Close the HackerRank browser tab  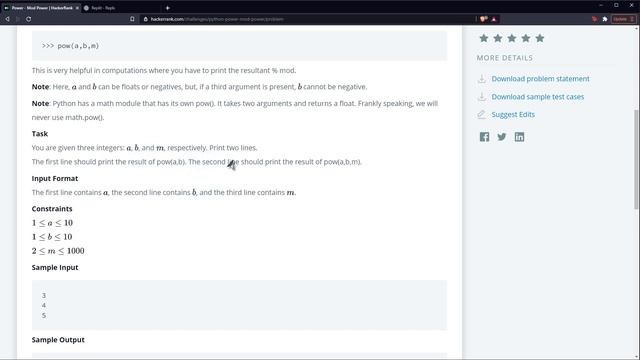[77, 8]
